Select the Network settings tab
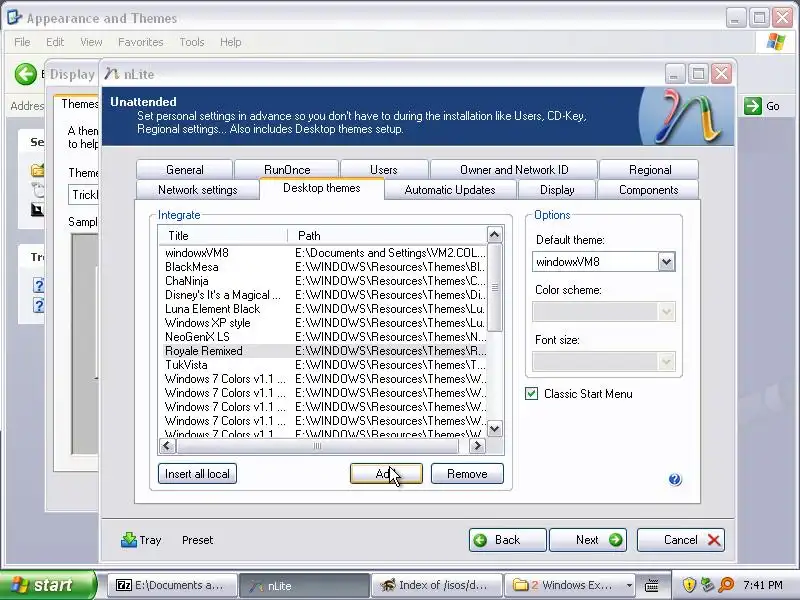The height and width of the screenshot is (600, 800). [x=197, y=190]
